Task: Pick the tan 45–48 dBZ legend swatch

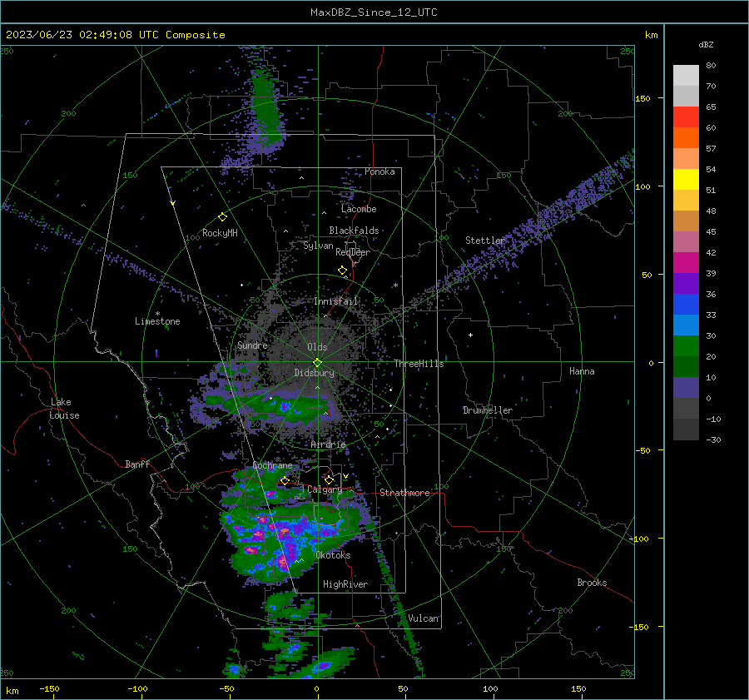Action: click(x=686, y=221)
